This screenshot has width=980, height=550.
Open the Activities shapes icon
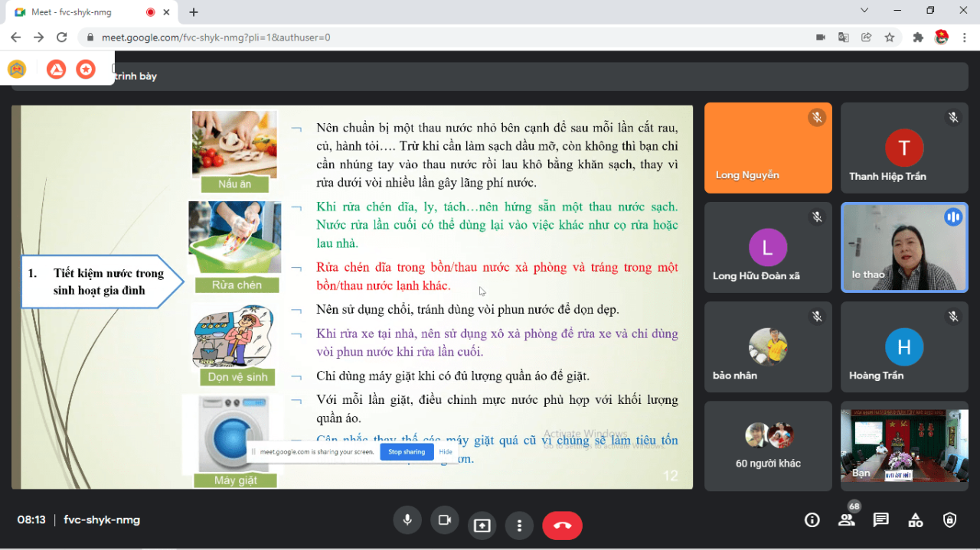click(915, 520)
